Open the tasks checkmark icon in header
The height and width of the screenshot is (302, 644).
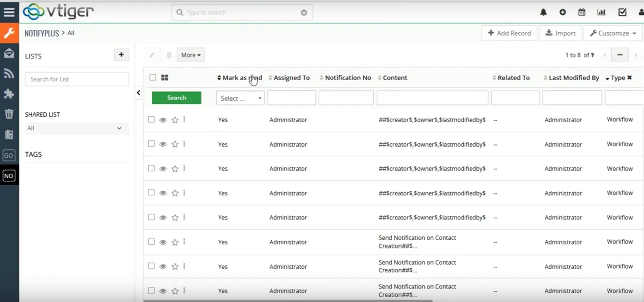pyautogui.click(x=622, y=13)
